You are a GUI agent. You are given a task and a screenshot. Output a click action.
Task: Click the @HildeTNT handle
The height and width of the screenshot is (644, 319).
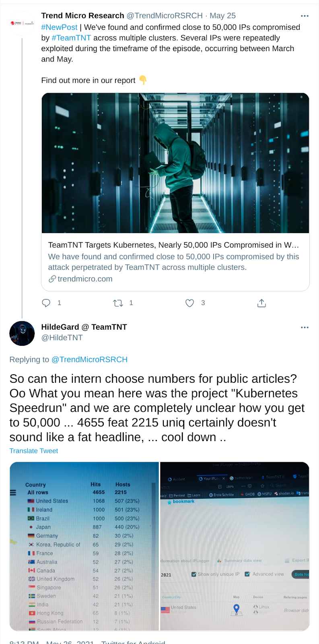[x=62, y=338]
